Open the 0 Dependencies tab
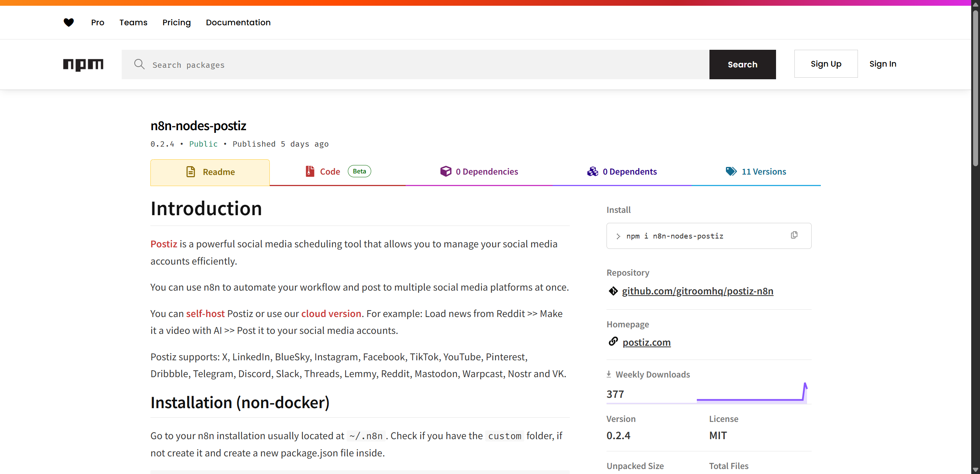This screenshot has height=474, width=980. point(479,172)
